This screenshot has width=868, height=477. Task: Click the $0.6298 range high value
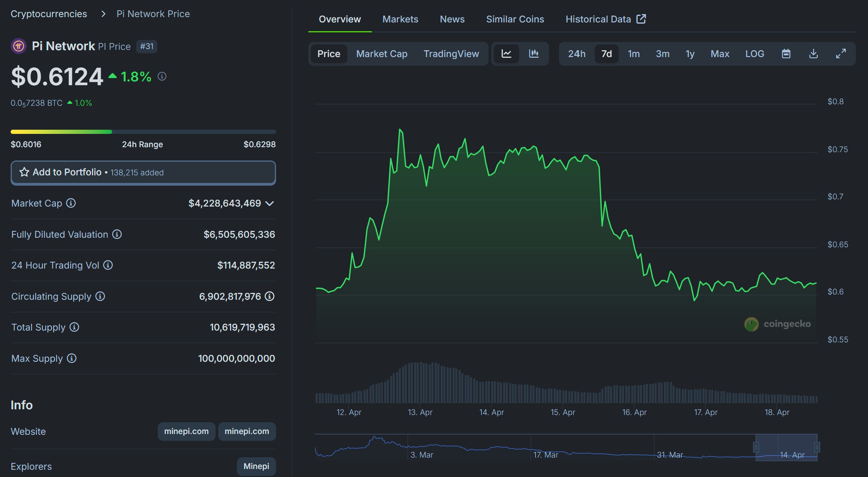[x=260, y=145]
